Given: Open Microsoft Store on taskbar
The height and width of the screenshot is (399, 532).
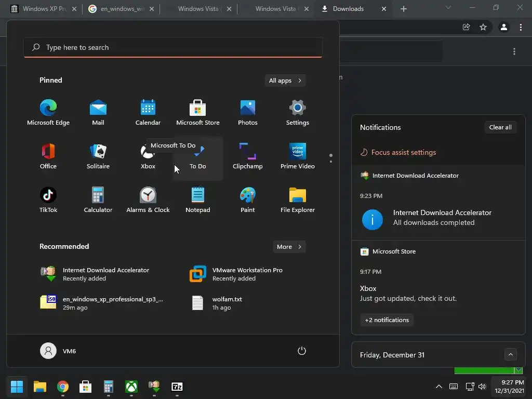Looking at the screenshot, I should (x=86, y=387).
